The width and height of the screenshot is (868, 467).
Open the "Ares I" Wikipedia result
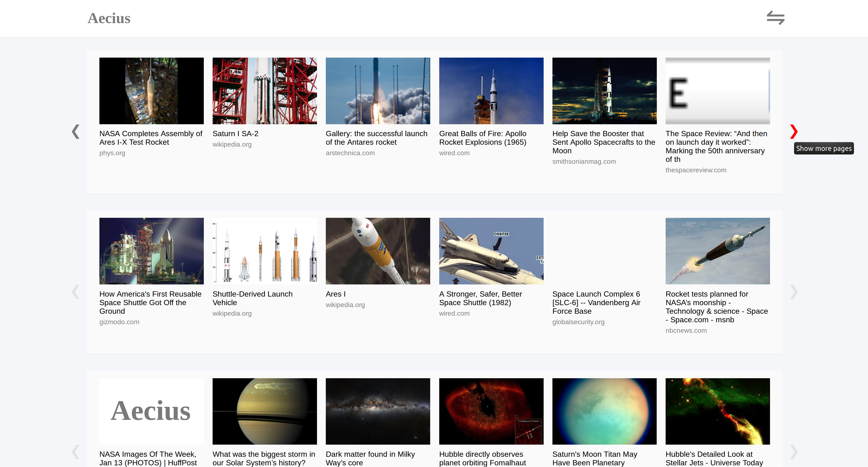336,294
